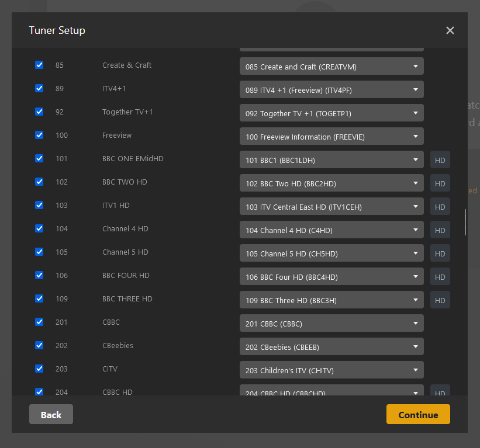Click HD badge beside BBC TWO HD
Viewport: 480px width, 448px height.
point(440,183)
